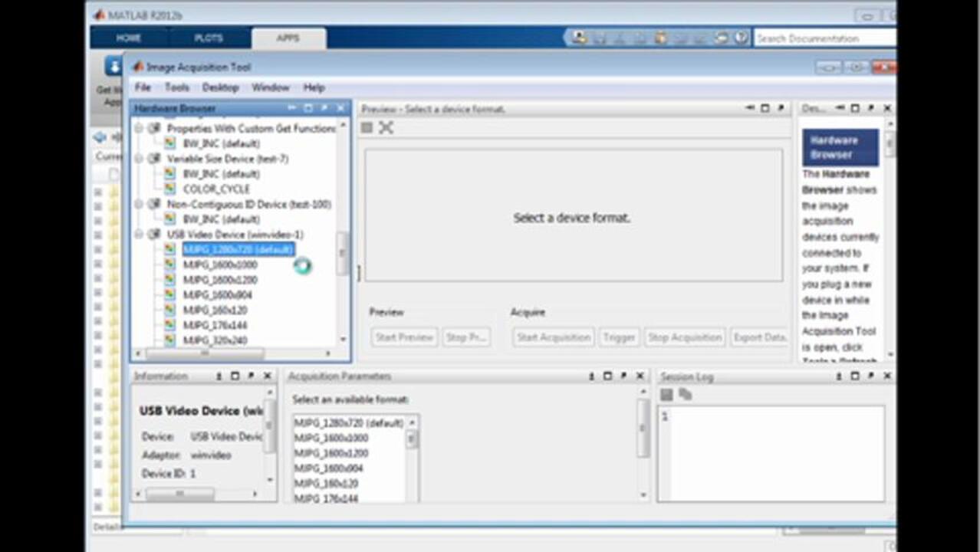Collapse the Non-Contiguous ID Device node

[x=139, y=204]
